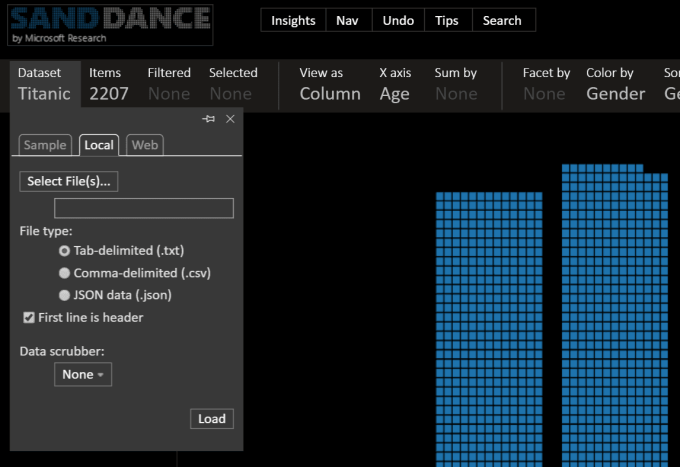The height and width of the screenshot is (467, 680).
Task: Click the Undo button
Action: point(398,20)
